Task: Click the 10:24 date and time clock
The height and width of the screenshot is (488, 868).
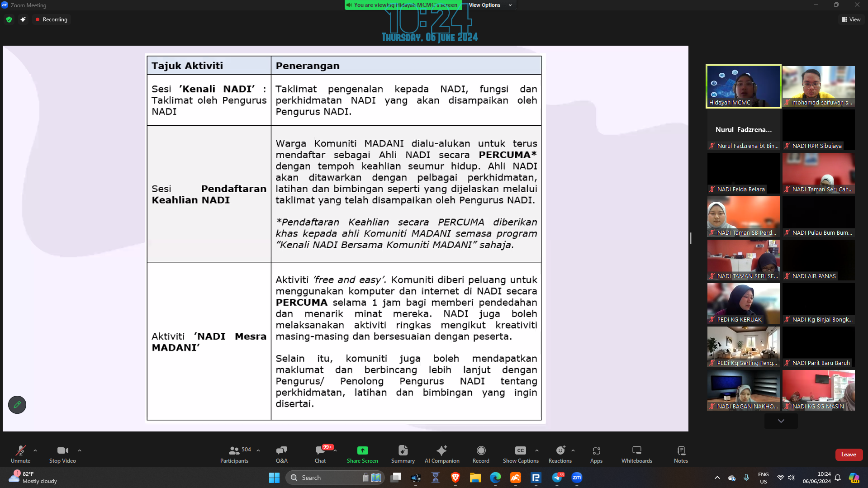Action: pos(816,478)
